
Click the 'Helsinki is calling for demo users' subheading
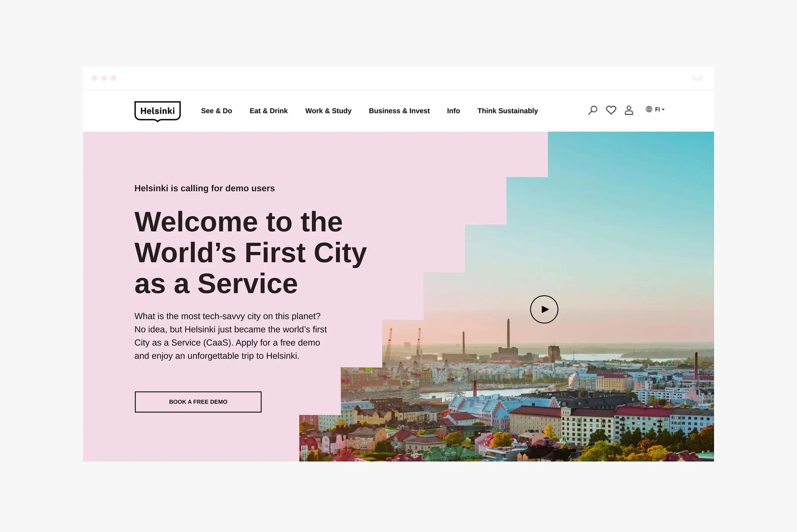[204, 188]
